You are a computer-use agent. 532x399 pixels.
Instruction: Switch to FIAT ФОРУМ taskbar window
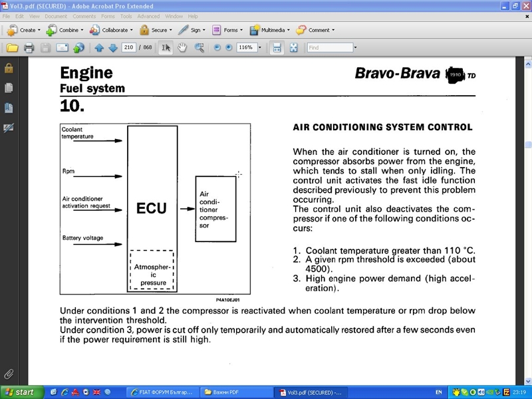pos(158,392)
